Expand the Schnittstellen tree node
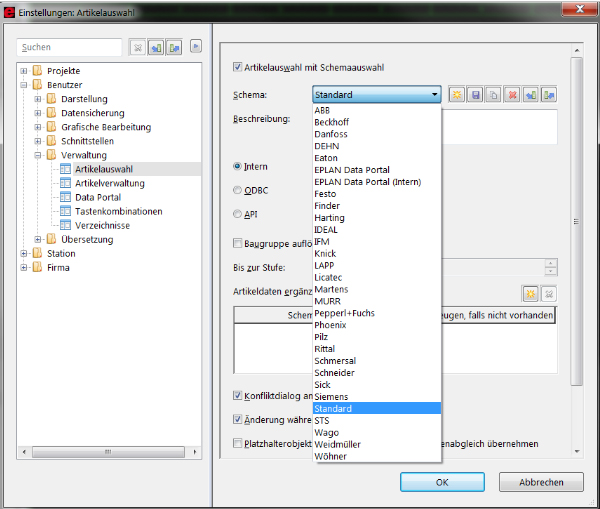 pyautogui.click(x=38, y=141)
